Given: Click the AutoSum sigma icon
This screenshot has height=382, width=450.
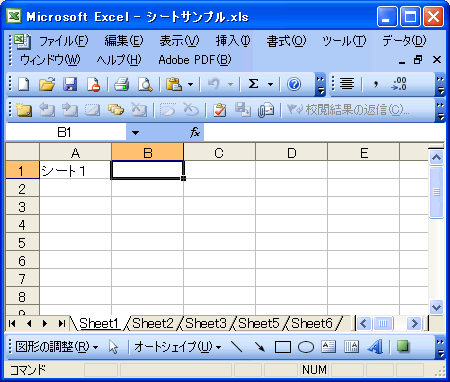Looking at the screenshot, I should click(253, 84).
